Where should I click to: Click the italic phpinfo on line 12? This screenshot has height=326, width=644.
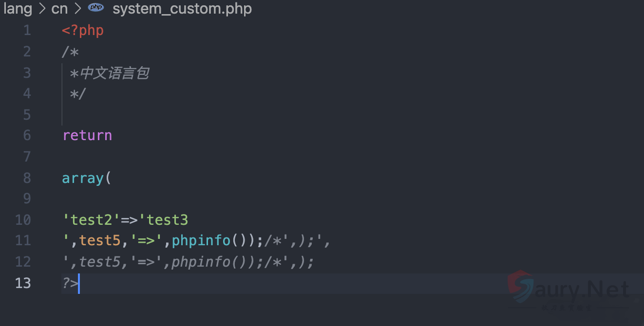click(x=201, y=262)
